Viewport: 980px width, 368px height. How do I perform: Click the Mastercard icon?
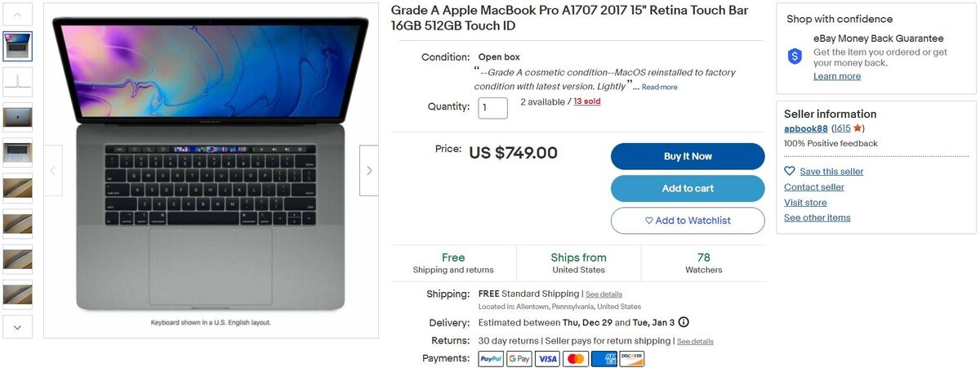576,358
